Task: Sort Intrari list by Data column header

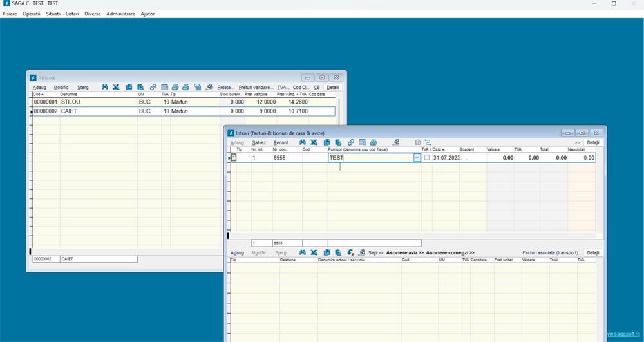Action: point(438,150)
